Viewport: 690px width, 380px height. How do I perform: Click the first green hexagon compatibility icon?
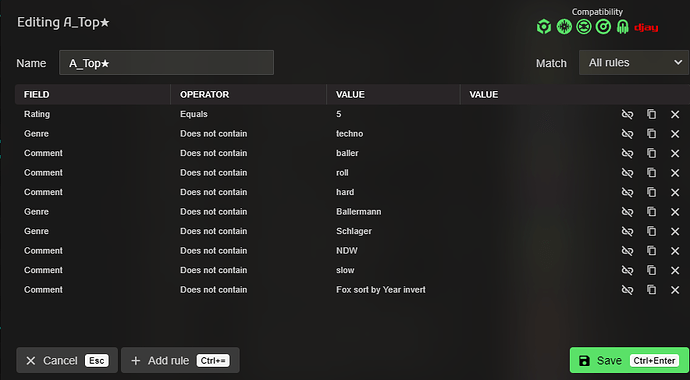(544, 27)
